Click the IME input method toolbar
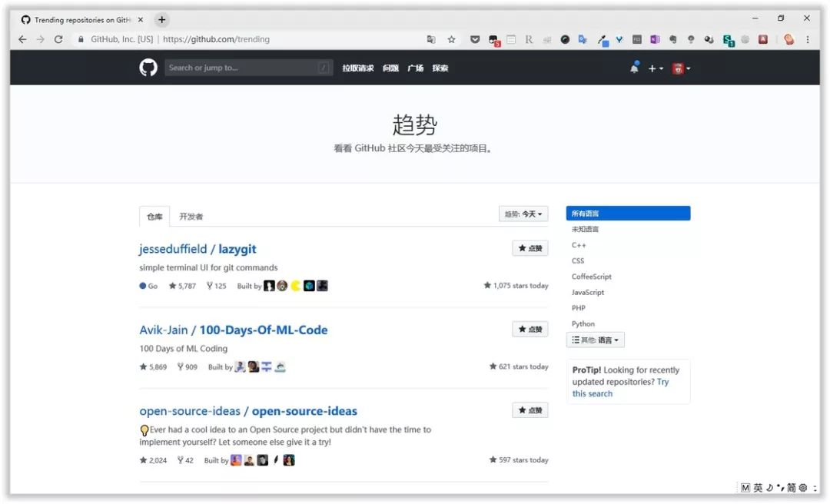 tap(778, 488)
